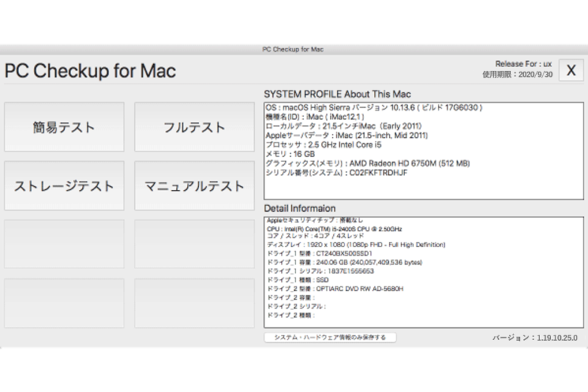Click the コア / スレッド : 4コア line

tap(315, 236)
